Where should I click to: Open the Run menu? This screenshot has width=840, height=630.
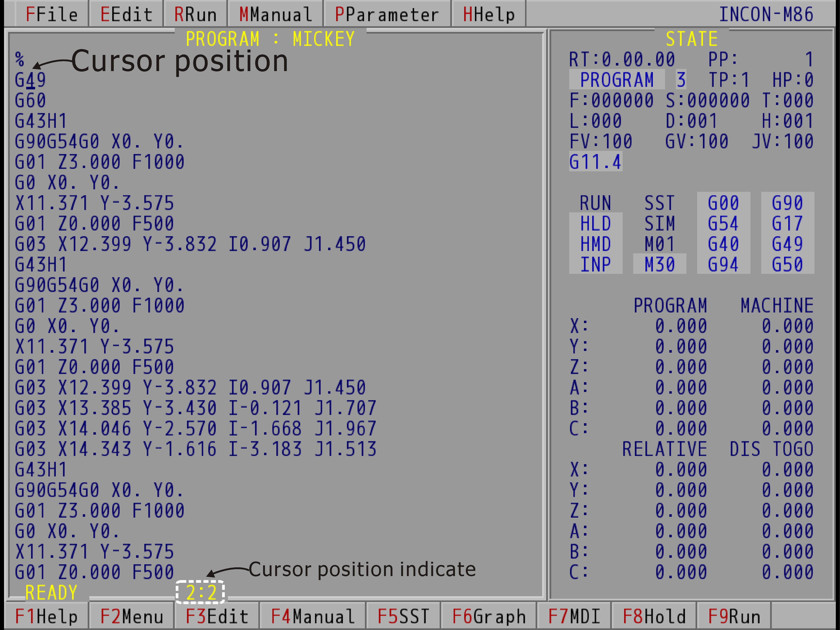[195, 14]
